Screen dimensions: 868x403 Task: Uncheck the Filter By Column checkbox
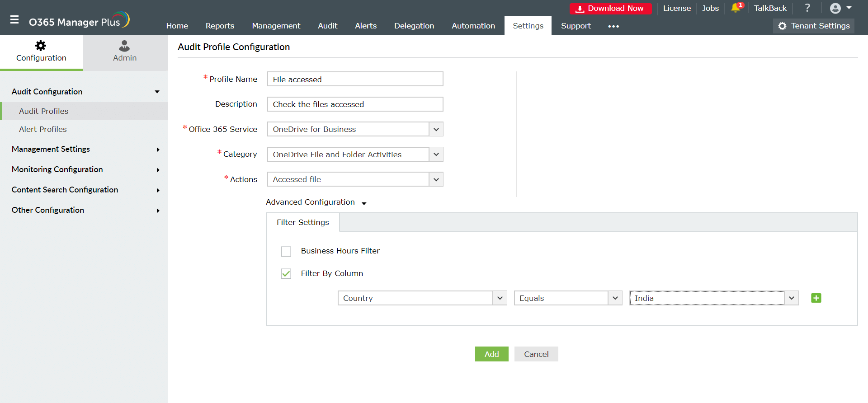[x=286, y=274]
